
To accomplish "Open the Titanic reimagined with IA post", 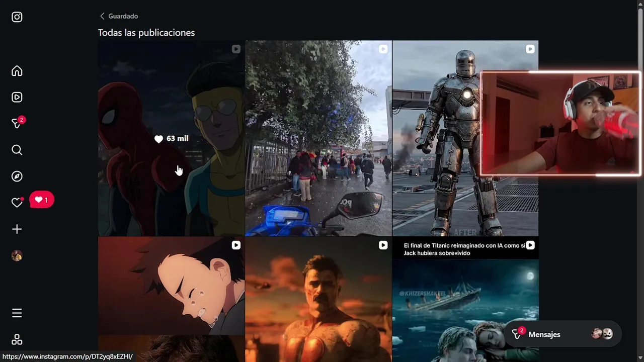I will (x=465, y=299).
